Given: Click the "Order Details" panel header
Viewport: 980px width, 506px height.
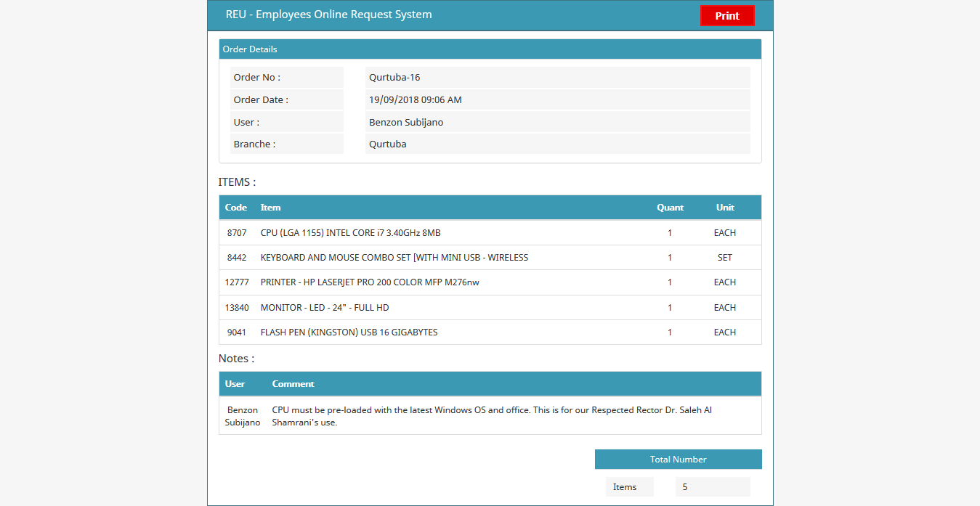Looking at the screenshot, I should click(490, 49).
